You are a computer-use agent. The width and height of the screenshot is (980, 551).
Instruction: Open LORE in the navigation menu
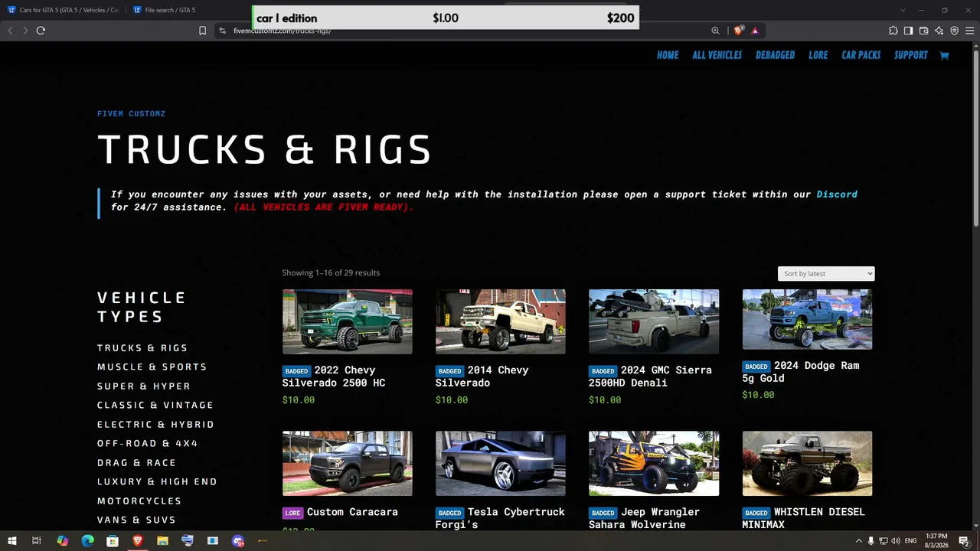tap(818, 55)
